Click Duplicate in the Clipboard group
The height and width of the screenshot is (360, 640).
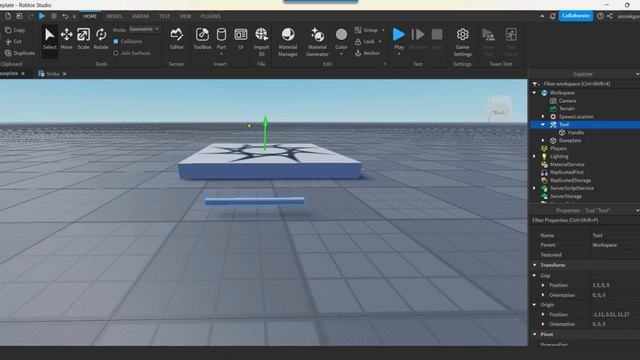(x=20, y=53)
